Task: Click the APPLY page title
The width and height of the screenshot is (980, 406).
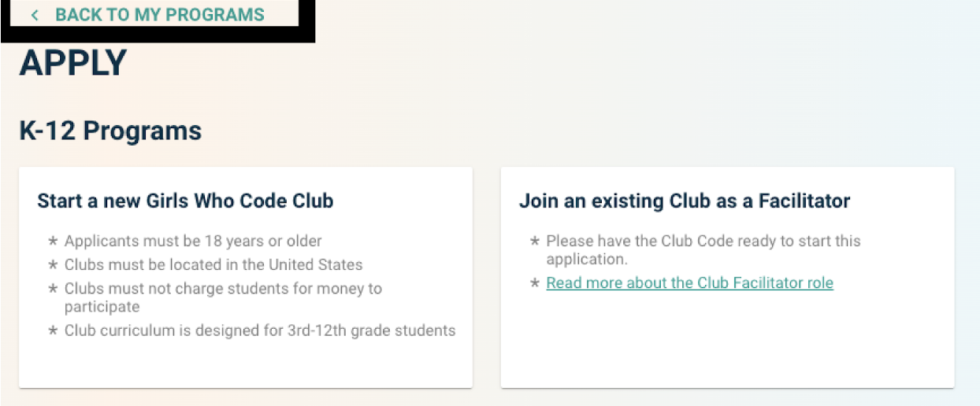Action: [x=72, y=64]
